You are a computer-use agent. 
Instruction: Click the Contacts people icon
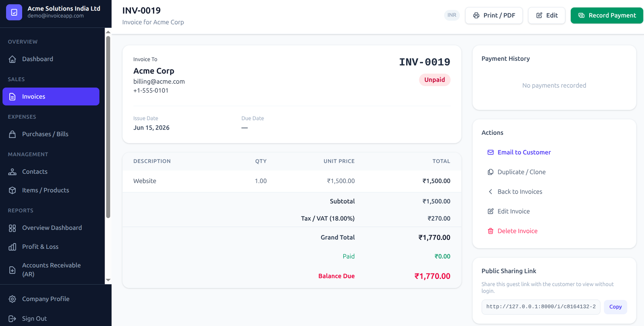coord(12,172)
